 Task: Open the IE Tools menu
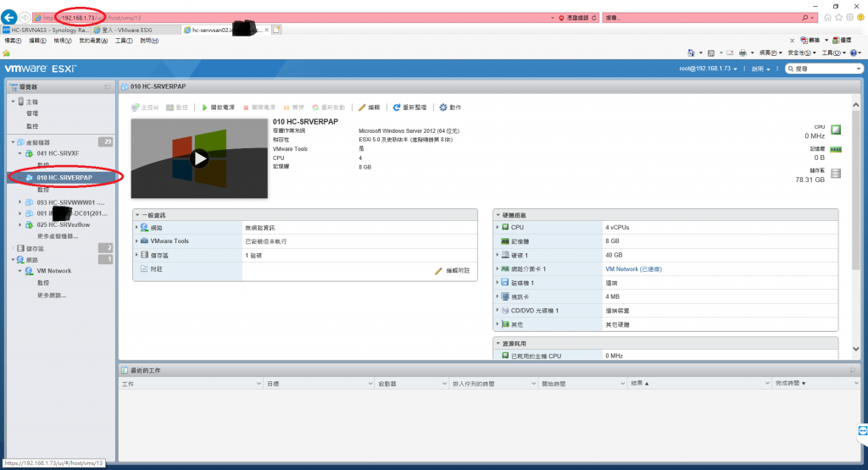pos(124,41)
